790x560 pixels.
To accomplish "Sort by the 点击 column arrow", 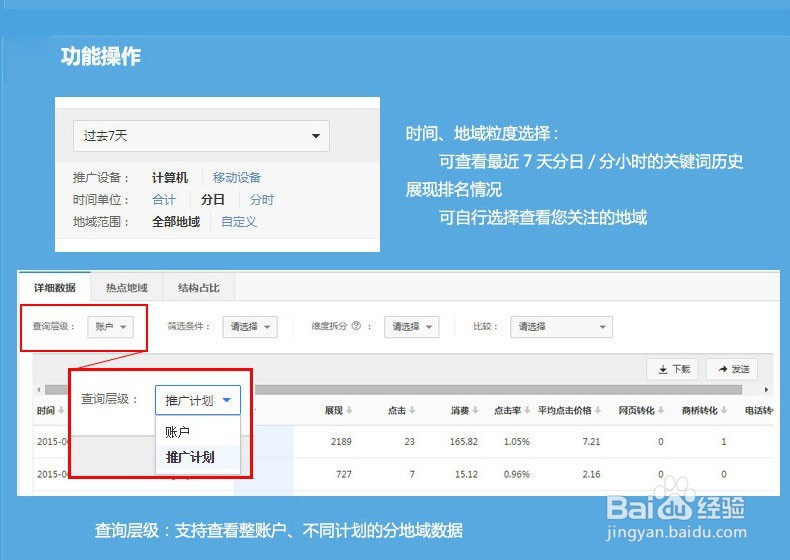I will (x=412, y=410).
